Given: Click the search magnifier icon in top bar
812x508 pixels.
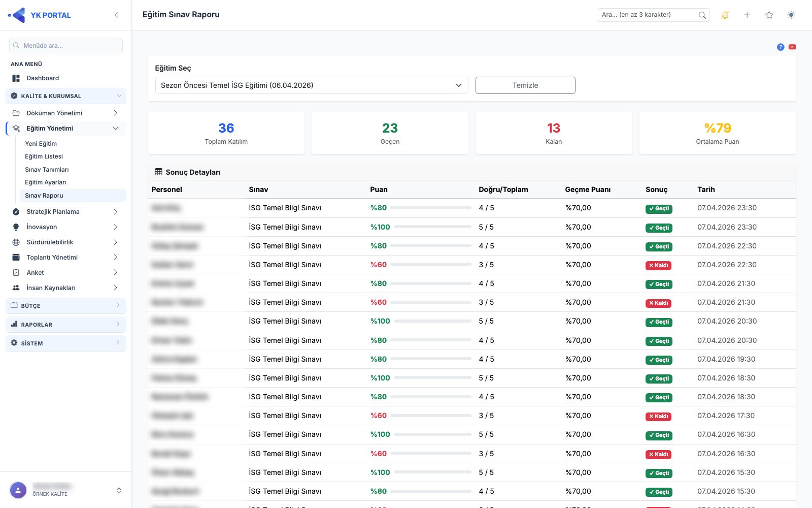Looking at the screenshot, I should click(x=702, y=15).
